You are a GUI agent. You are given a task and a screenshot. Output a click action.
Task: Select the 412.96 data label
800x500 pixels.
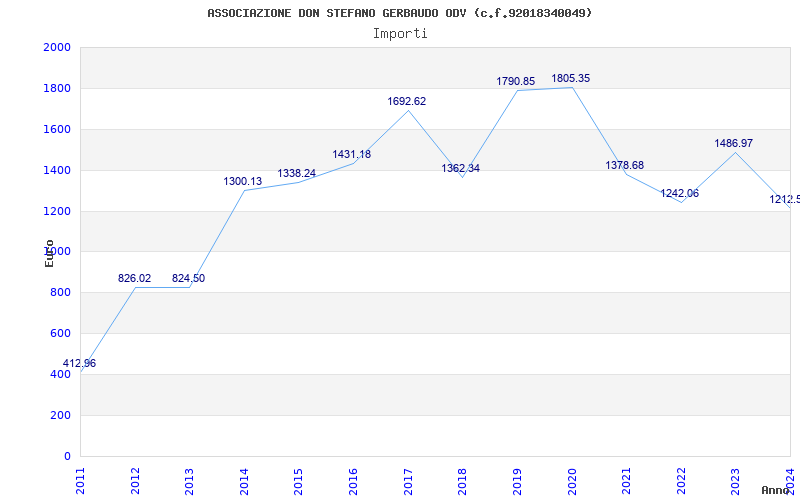(x=79, y=363)
